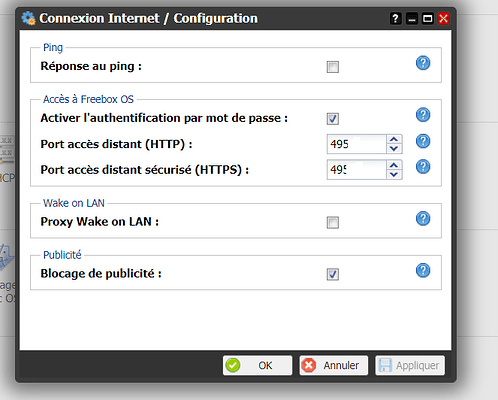Click the question mark in title bar

click(395, 18)
